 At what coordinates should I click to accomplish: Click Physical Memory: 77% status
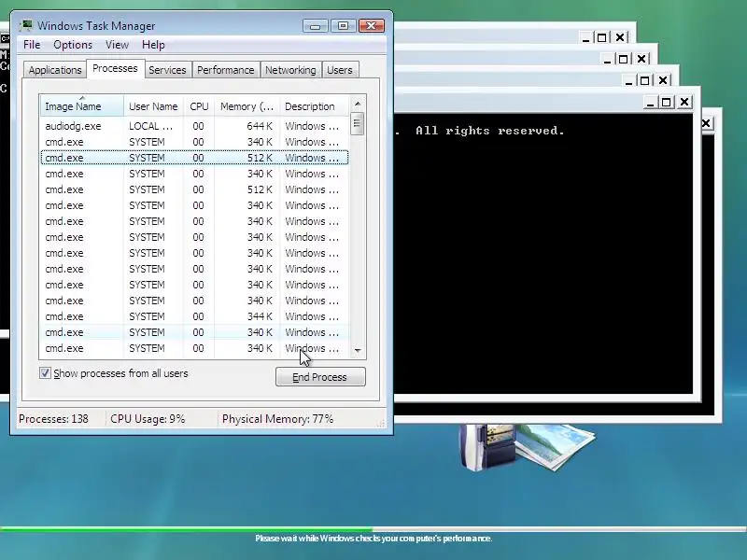(277, 419)
